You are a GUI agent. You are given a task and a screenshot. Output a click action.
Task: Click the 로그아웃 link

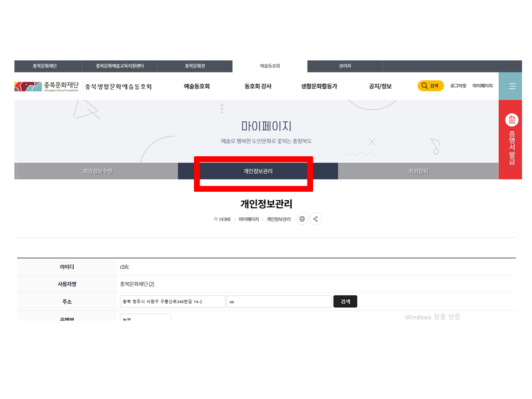pos(458,86)
